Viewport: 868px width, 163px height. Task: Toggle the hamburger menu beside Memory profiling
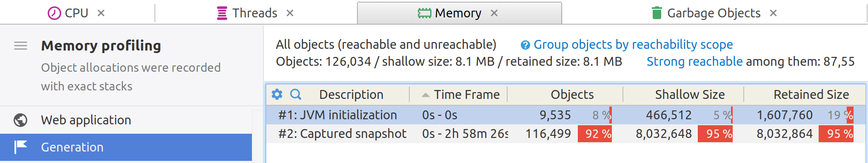pos(21,45)
